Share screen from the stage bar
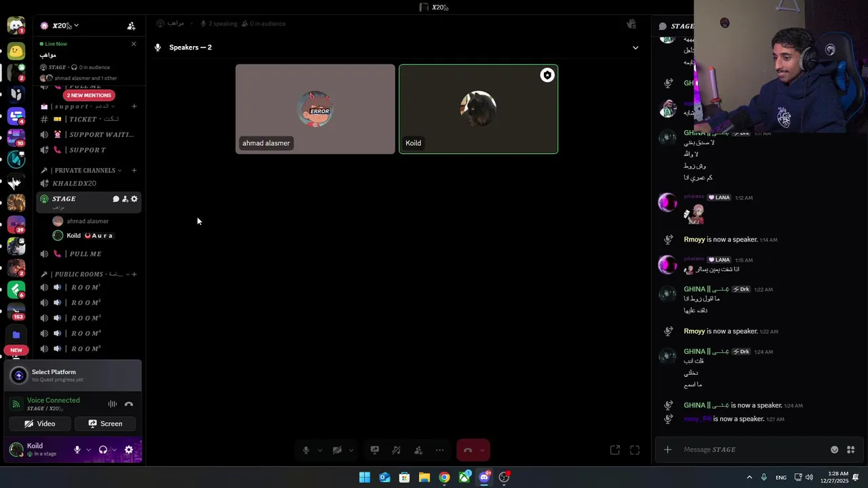This screenshot has height=488, width=868. (374, 450)
